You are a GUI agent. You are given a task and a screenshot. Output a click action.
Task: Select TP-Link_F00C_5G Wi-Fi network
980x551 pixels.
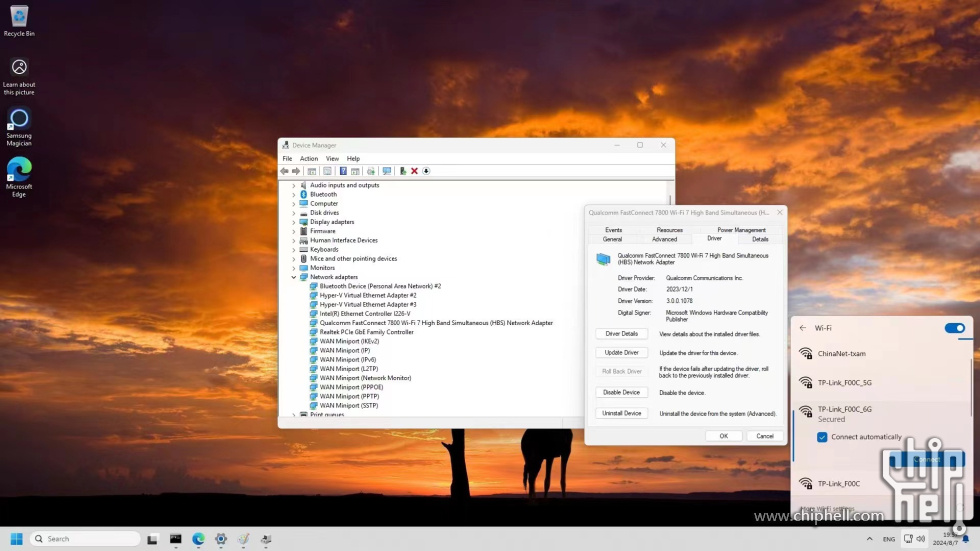[x=882, y=382]
